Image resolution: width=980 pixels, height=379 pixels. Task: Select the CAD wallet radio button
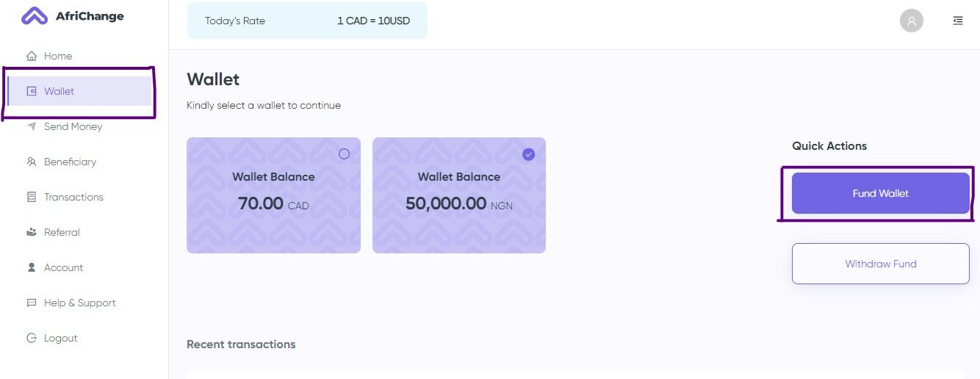(344, 154)
